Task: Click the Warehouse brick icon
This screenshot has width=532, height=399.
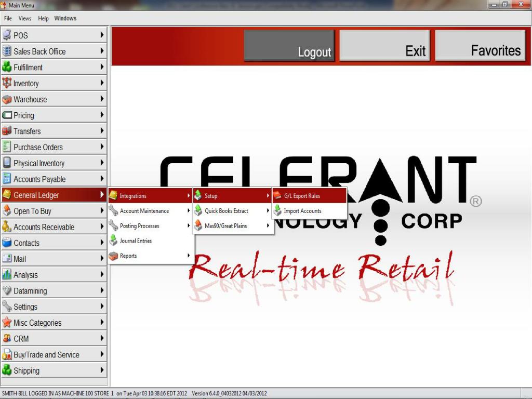Action: pos(7,99)
